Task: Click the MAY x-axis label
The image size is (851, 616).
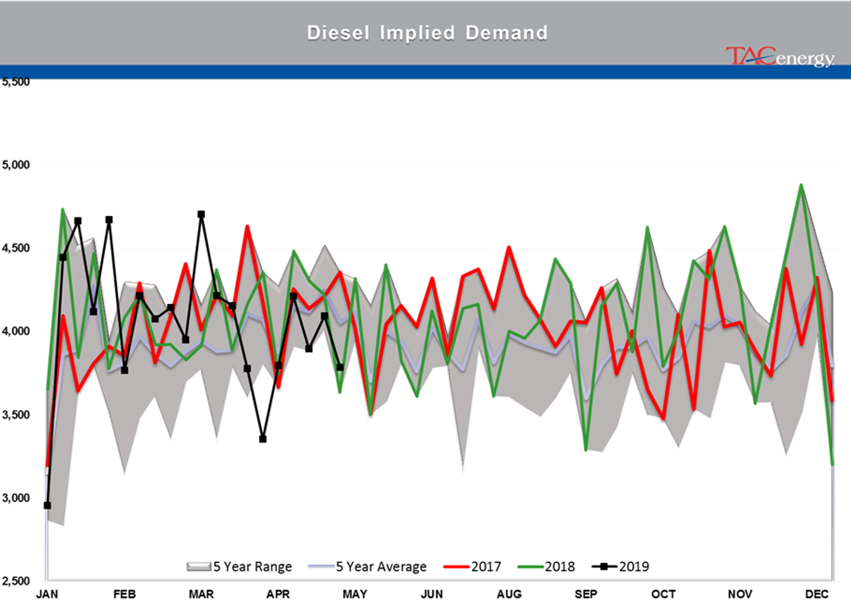Action: (355, 594)
